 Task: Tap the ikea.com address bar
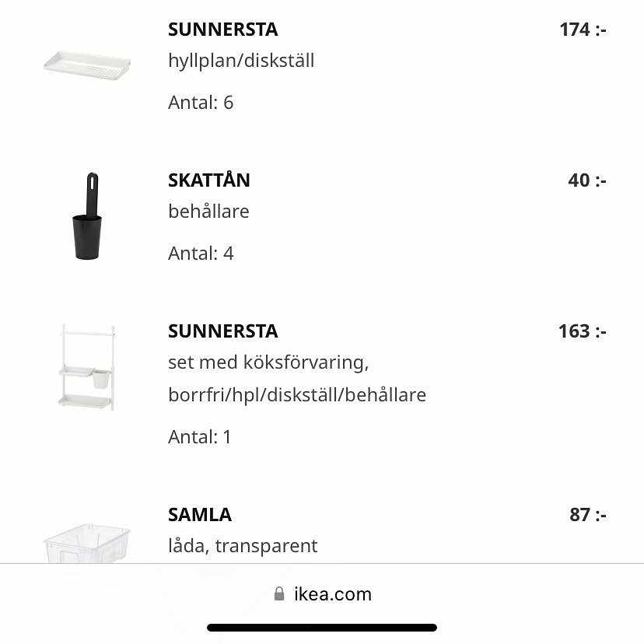pyautogui.click(x=332, y=594)
